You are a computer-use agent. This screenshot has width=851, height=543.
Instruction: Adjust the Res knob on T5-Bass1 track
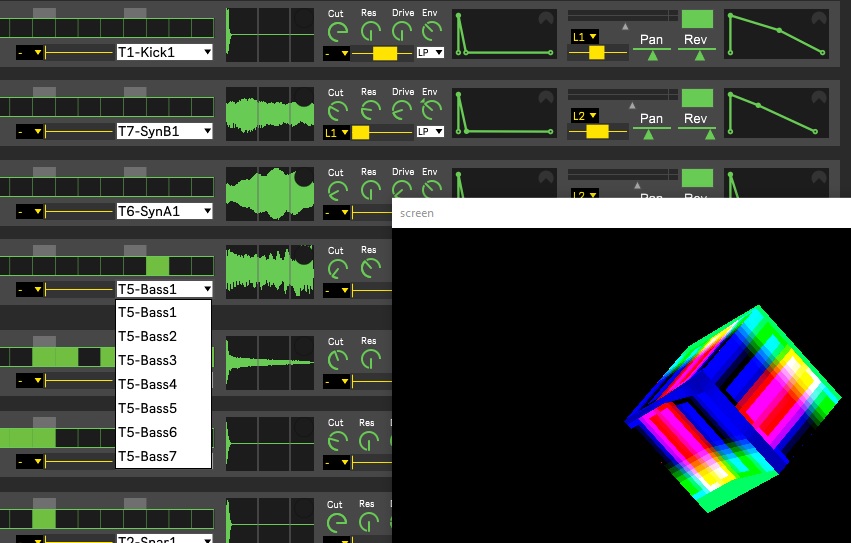pos(370,268)
